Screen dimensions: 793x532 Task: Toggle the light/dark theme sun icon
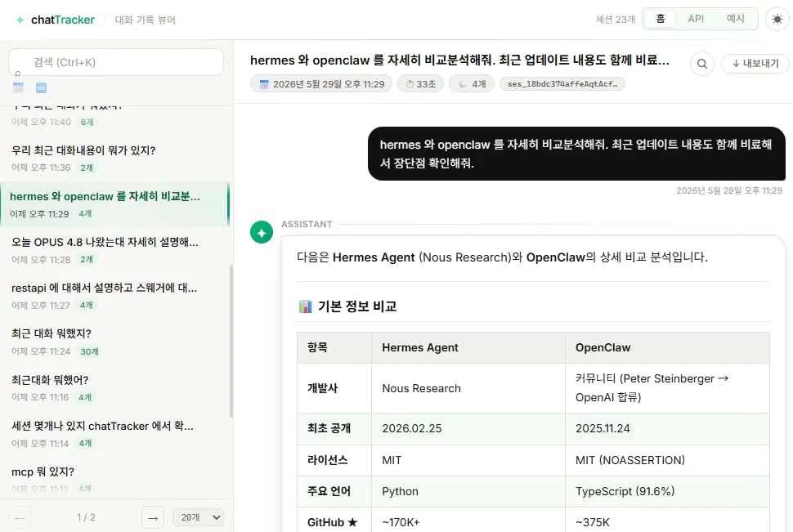click(777, 20)
